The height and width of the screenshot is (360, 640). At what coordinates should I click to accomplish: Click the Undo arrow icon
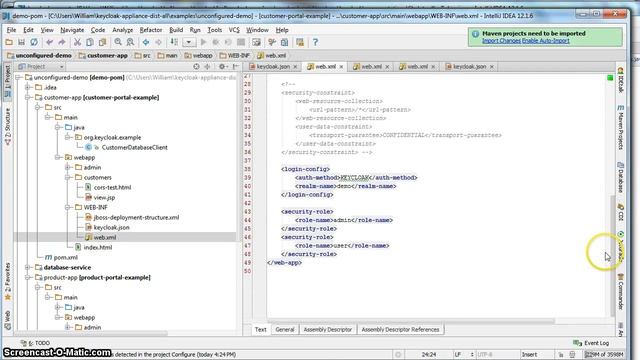tap(49, 42)
